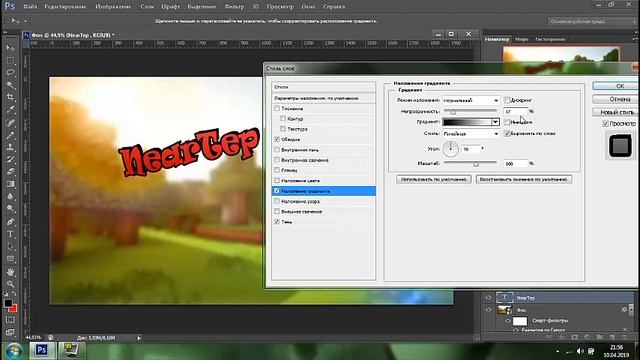The width and height of the screenshot is (640, 360).
Task: Switch to the Гистограмма tab
Action: click(x=550, y=39)
